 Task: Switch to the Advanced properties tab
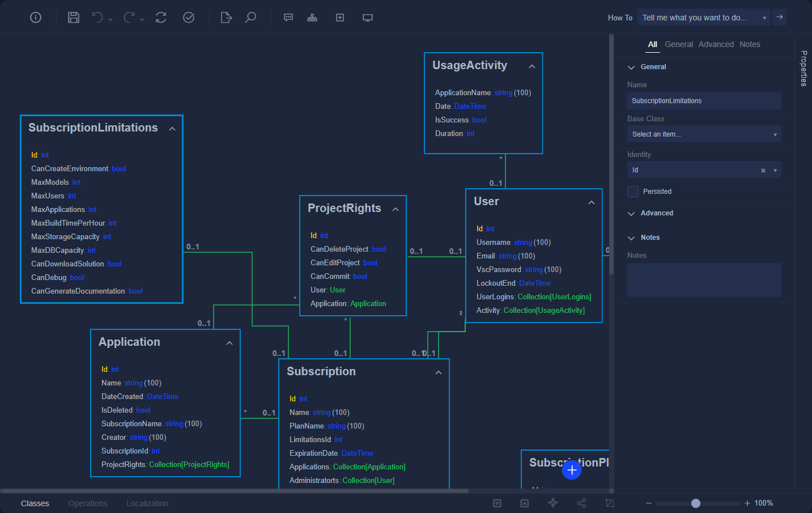pos(716,44)
